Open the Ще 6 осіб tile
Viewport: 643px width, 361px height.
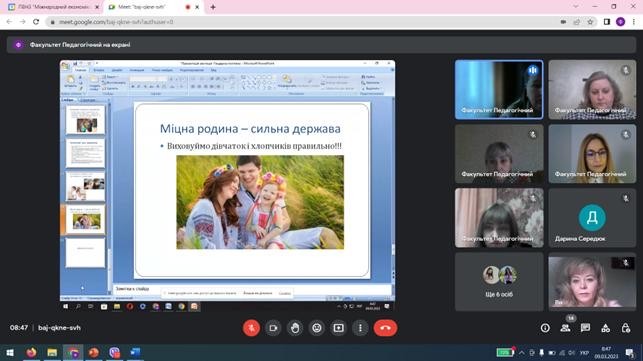coord(499,282)
